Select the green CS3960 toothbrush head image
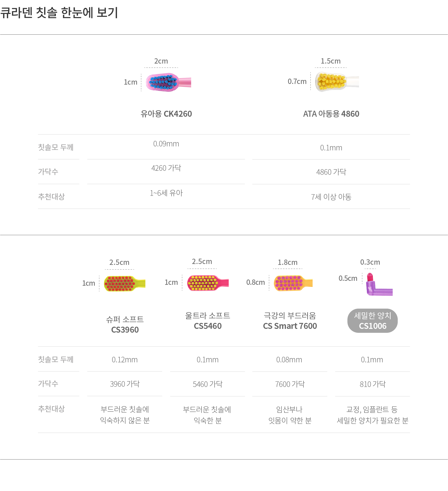 tap(125, 283)
